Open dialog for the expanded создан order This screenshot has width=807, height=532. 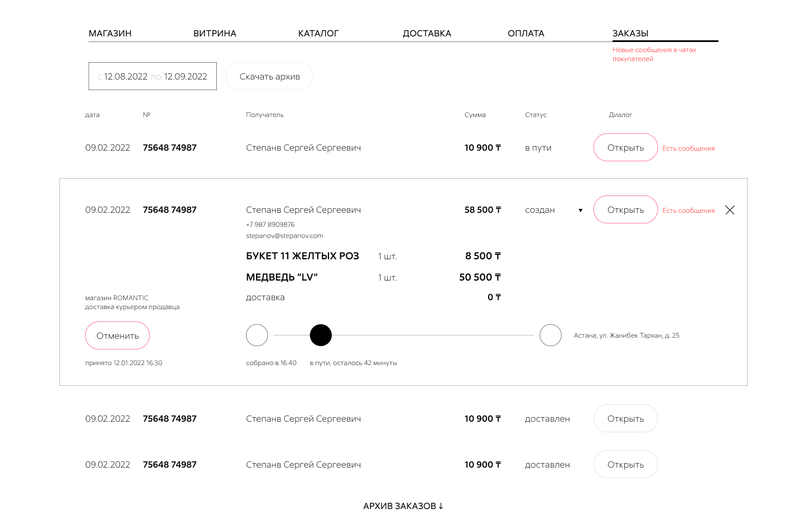(625, 210)
